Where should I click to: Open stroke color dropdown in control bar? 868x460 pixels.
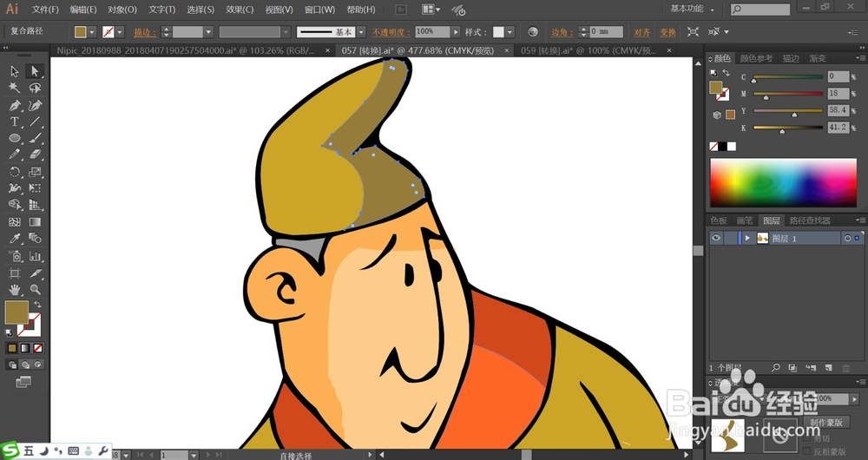(x=120, y=32)
